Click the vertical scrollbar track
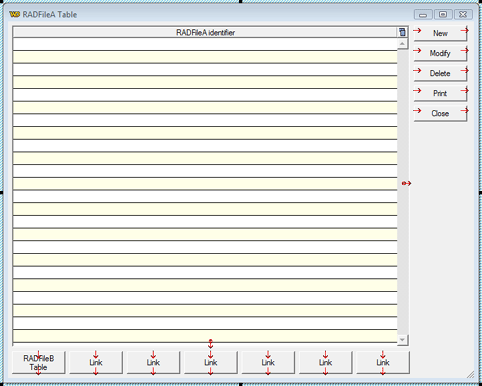This screenshot has height=386, width=482. coord(402,192)
